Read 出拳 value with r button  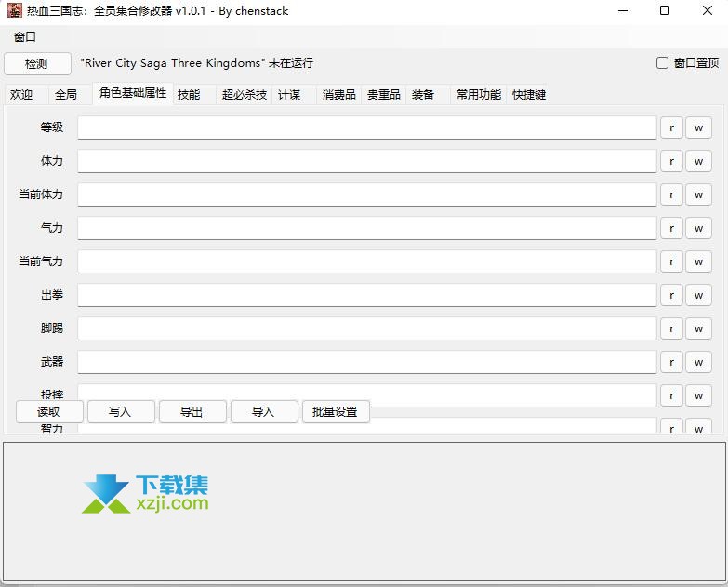coord(671,295)
